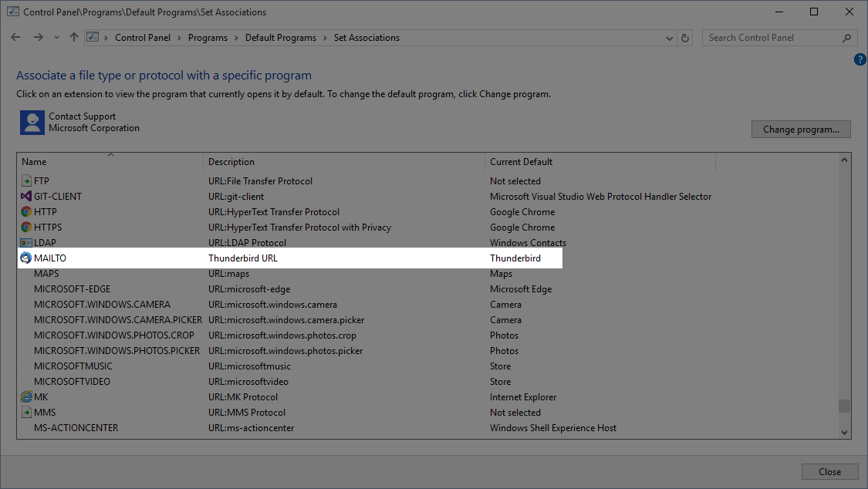Click 'Internet Explorer' current default cell

click(523, 397)
